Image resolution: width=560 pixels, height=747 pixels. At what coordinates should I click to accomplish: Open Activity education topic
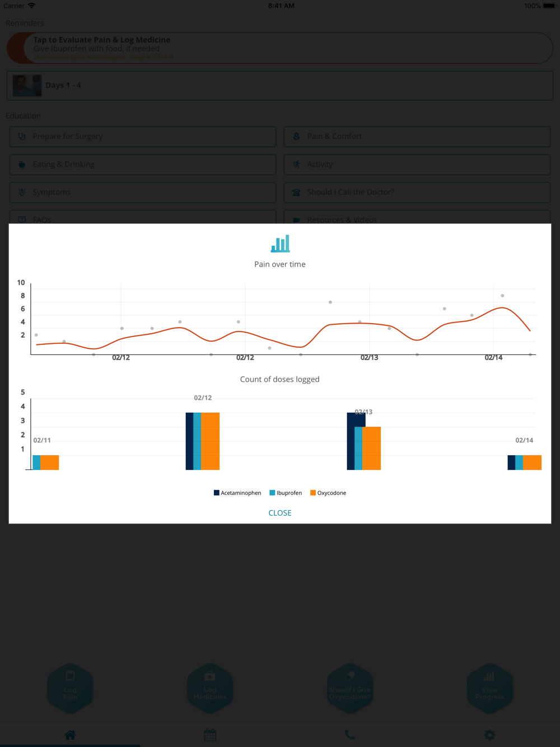coord(417,165)
